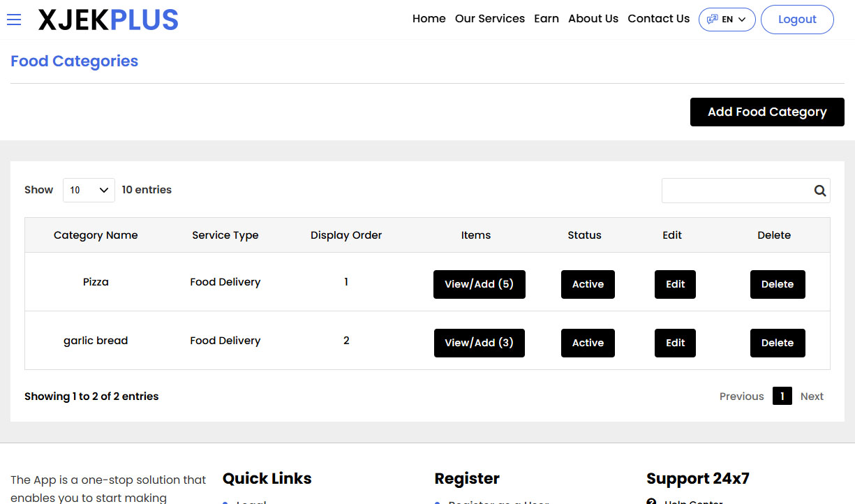
Task: Click the language globe icon next to EN
Action: [711, 19]
